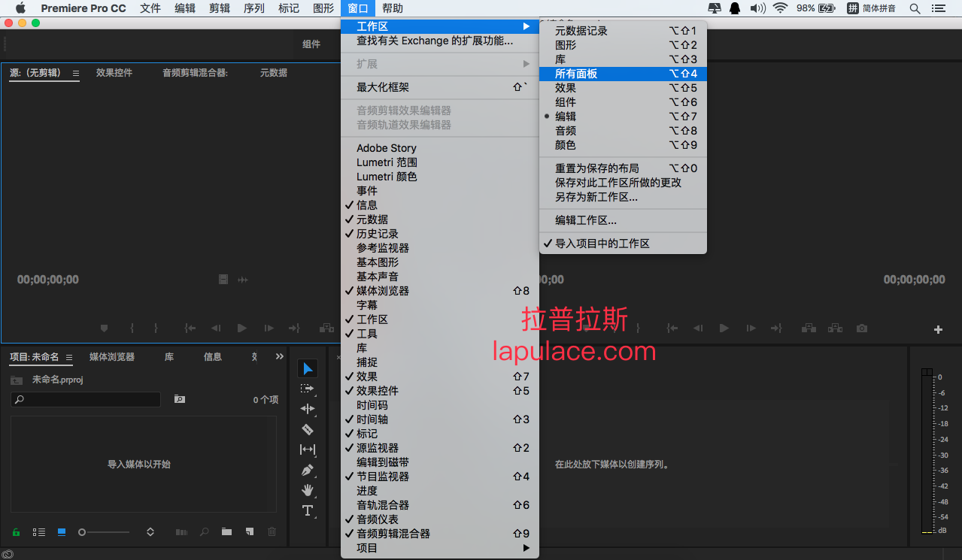
Task: Open Lumetri 范围 panel from menu
Action: 440,162
